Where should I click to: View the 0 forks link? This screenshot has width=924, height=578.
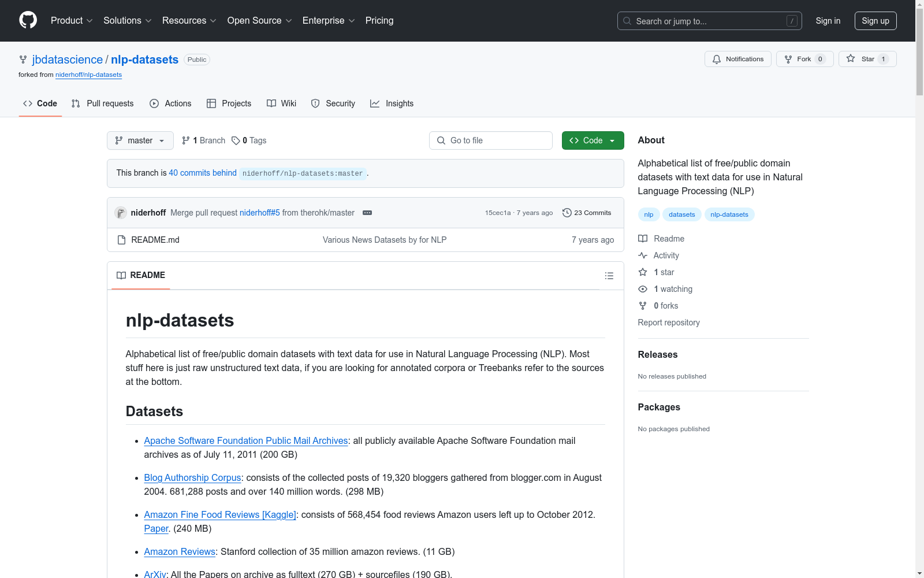(658, 306)
